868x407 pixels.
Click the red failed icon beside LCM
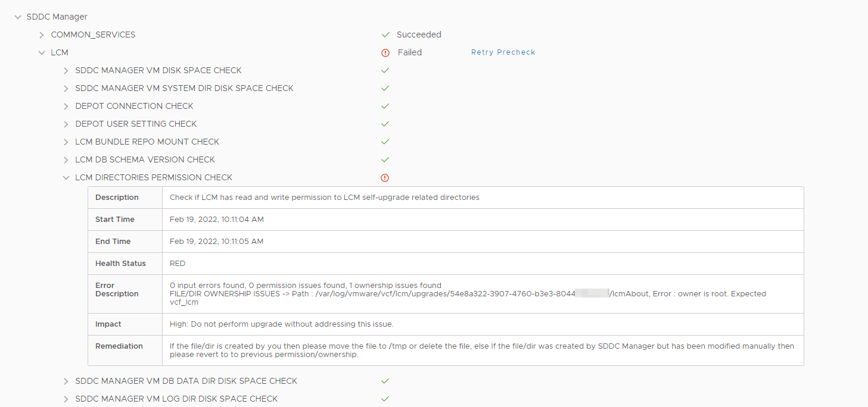pos(385,52)
